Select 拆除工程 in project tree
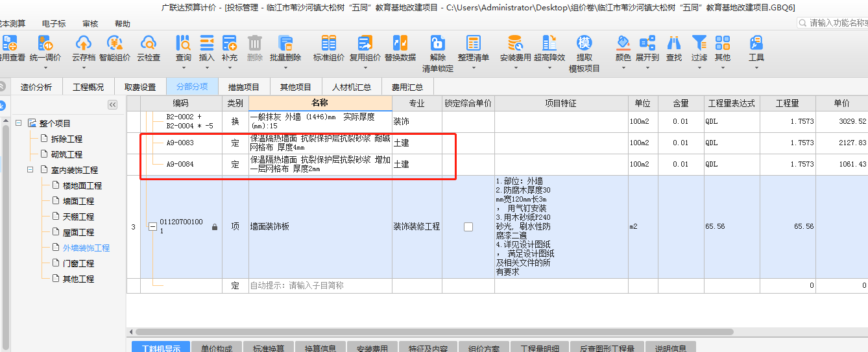The width and height of the screenshot is (868, 352). click(67, 139)
